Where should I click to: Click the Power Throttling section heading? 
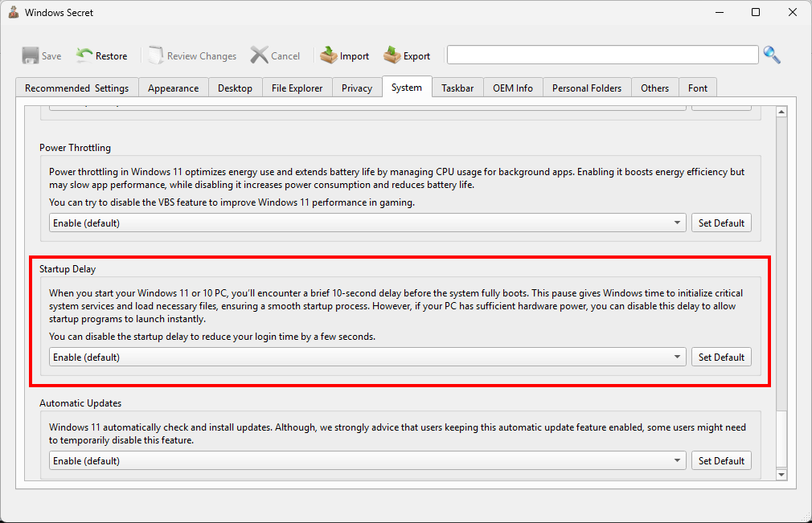(75, 148)
